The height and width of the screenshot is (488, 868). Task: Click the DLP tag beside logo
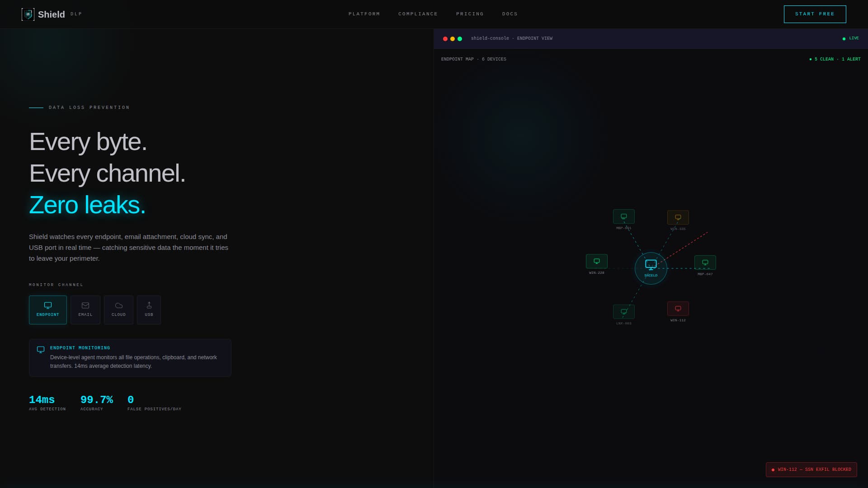click(x=76, y=14)
